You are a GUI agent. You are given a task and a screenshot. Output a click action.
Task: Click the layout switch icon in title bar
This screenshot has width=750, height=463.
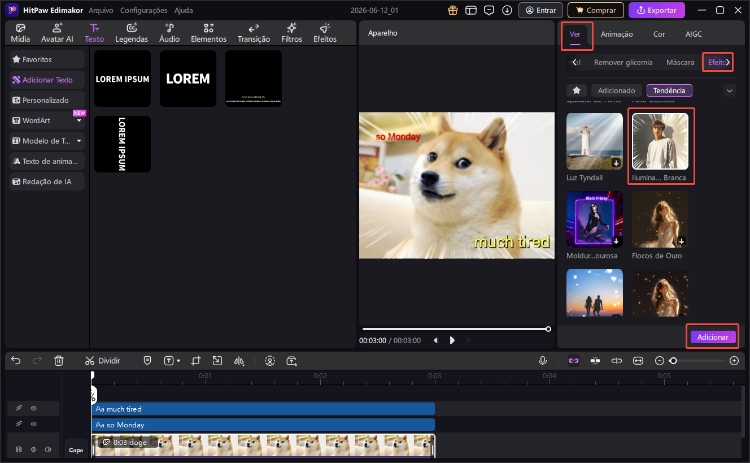coord(471,10)
